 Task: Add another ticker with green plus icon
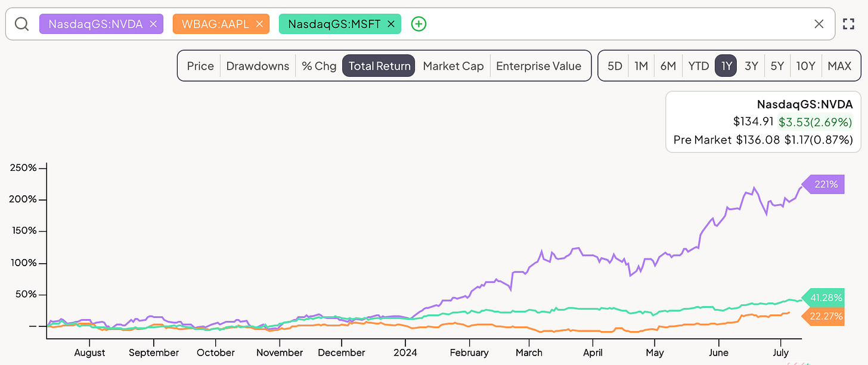tap(419, 24)
